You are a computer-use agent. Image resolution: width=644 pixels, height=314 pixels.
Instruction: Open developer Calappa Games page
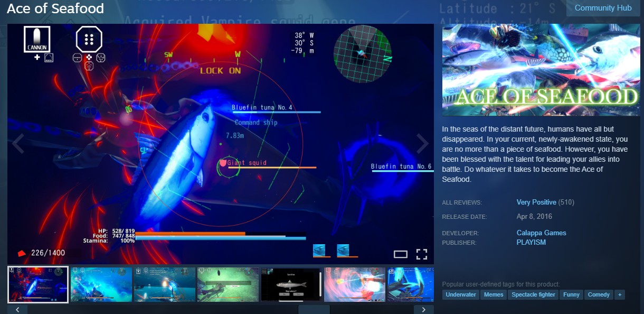pyautogui.click(x=542, y=233)
